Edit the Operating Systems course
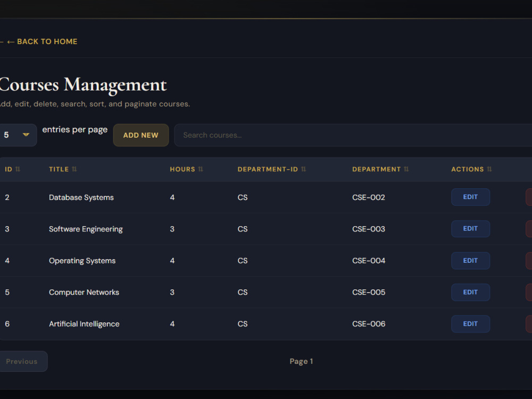 (470, 261)
